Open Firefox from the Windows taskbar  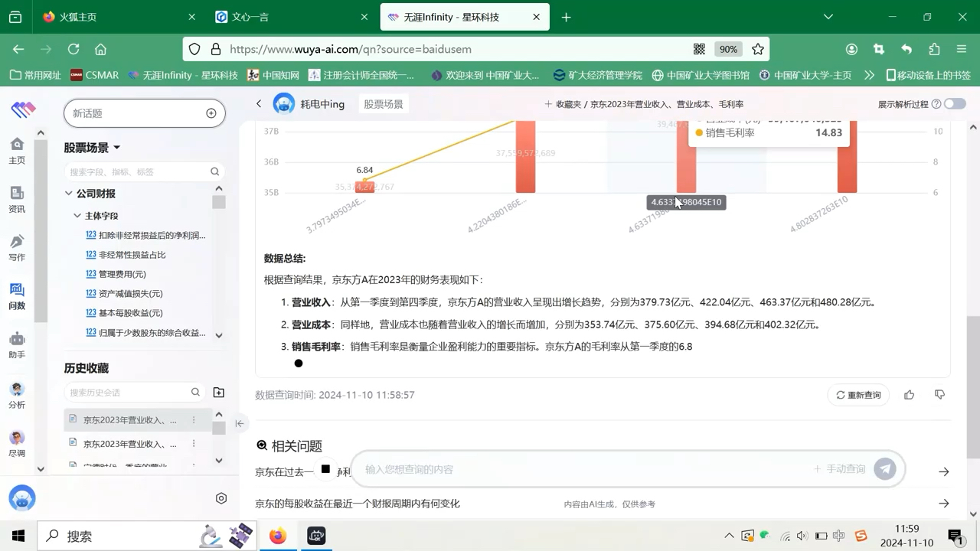pos(278,536)
